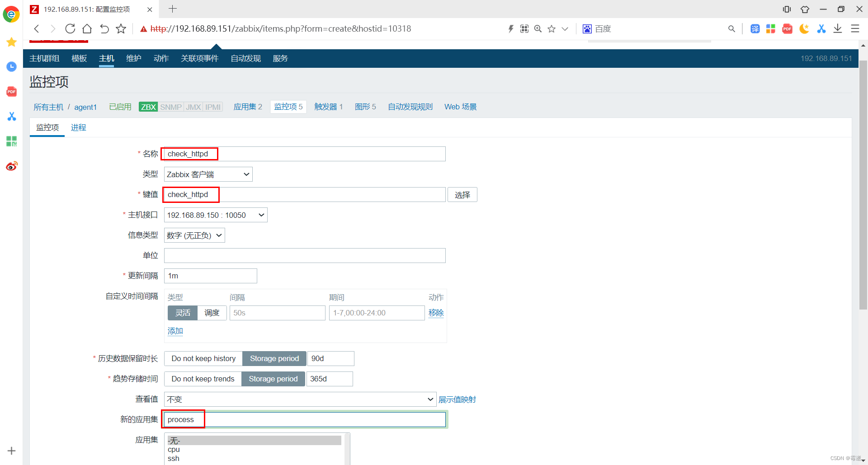Open the 主机群组 menu
The height and width of the screenshot is (465, 868).
pyautogui.click(x=44, y=58)
